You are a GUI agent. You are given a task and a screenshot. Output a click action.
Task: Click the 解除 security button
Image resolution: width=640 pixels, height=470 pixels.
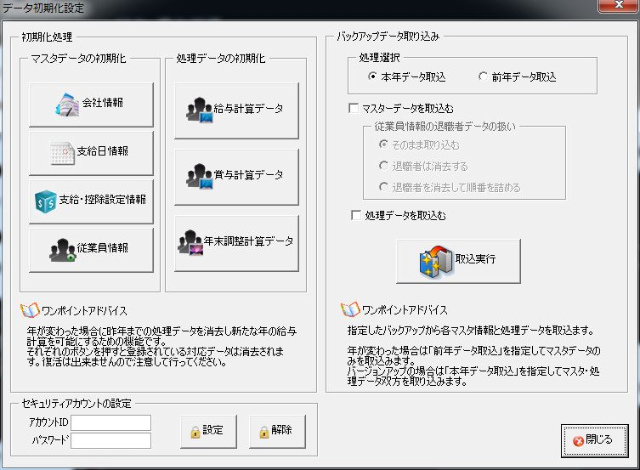click(278, 432)
